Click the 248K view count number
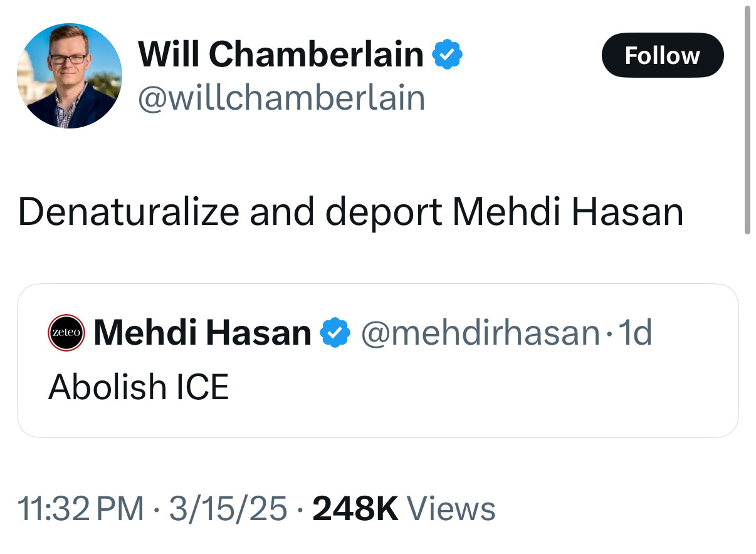This screenshot has width=756, height=554. point(355,508)
